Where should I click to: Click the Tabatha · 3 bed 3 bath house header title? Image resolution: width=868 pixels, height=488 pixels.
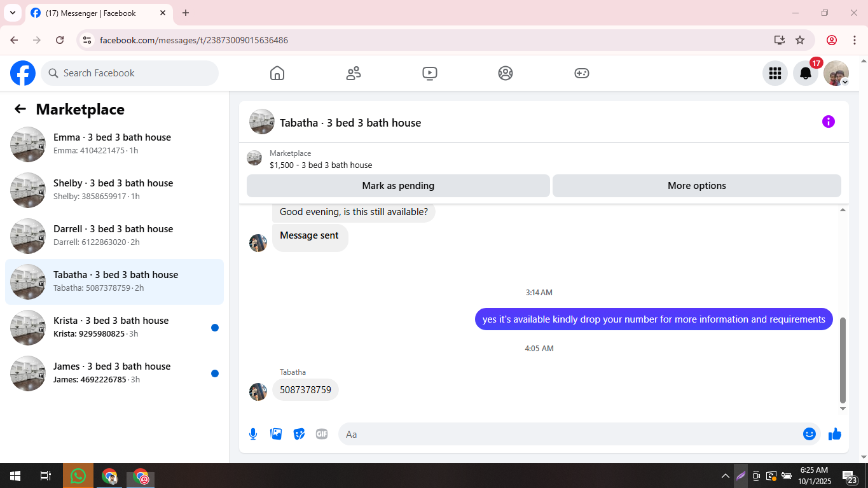pyautogui.click(x=350, y=123)
